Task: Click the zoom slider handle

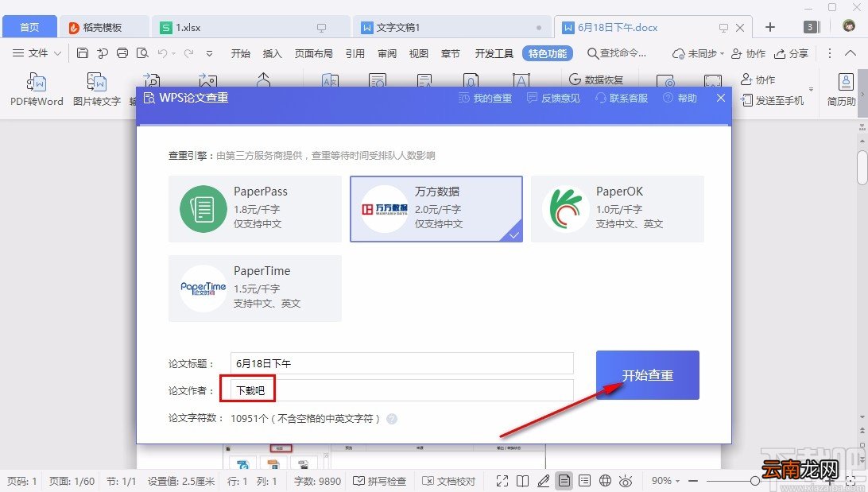Action: (x=755, y=481)
